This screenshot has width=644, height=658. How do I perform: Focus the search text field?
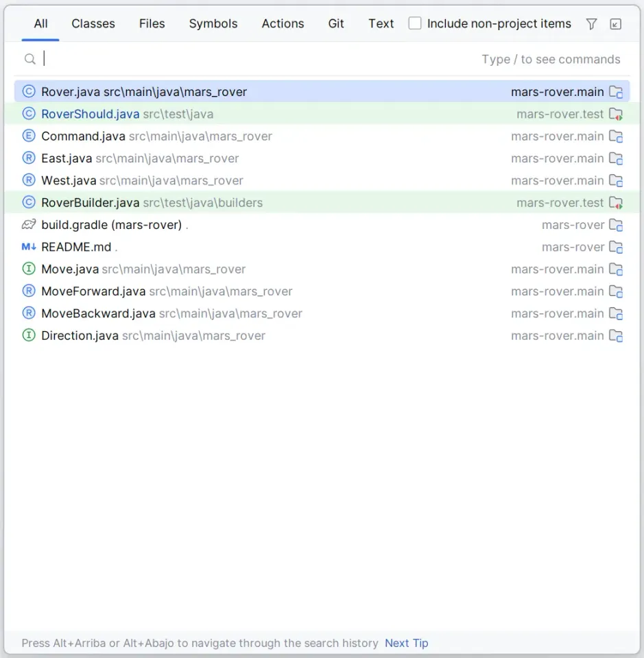(261, 60)
